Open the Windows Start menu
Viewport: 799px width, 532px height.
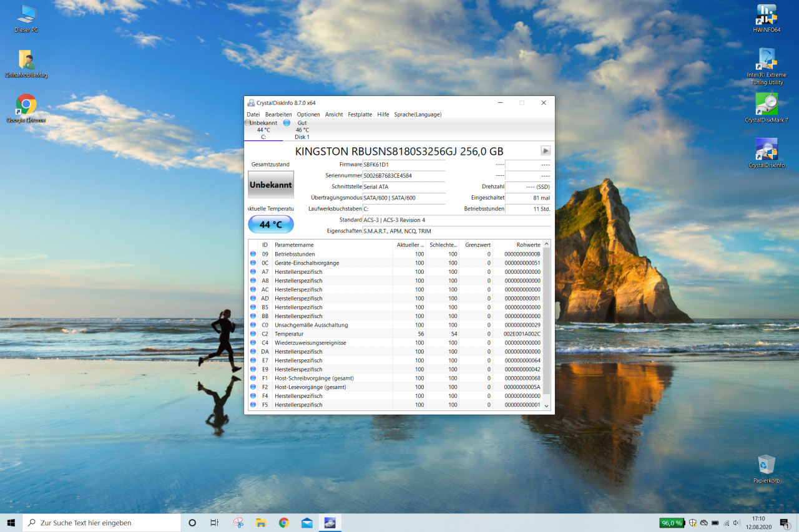pyautogui.click(x=11, y=523)
